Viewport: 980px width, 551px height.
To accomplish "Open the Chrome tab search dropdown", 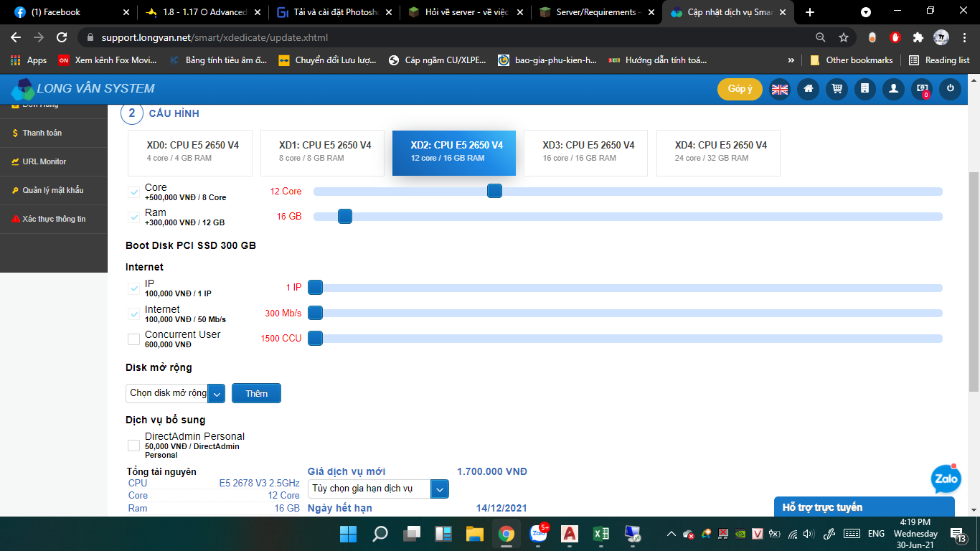I will [866, 12].
